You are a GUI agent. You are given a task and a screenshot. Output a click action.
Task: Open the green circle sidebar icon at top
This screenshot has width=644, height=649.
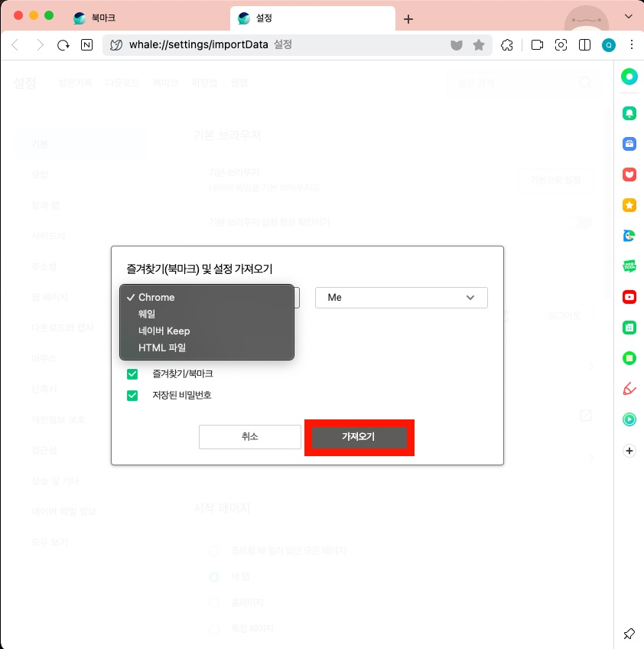[x=629, y=77]
